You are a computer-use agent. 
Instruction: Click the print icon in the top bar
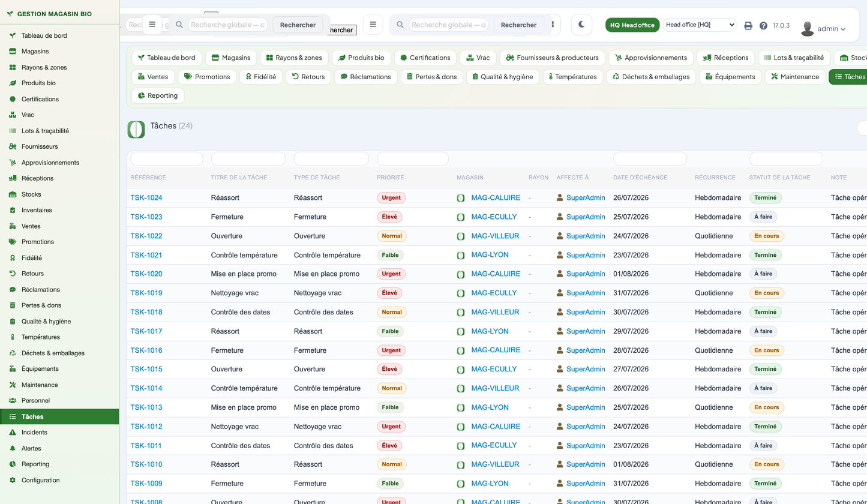tap(748, 26)
